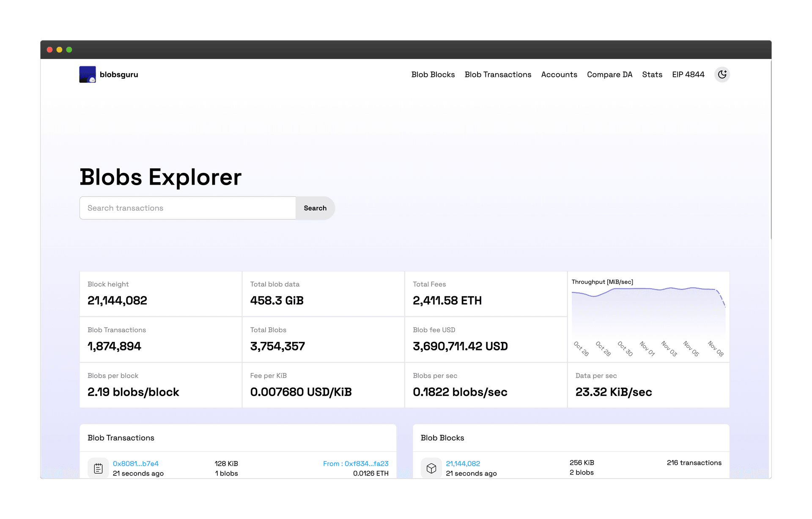Click the blob block cube icon

click(x=431, y=468)
